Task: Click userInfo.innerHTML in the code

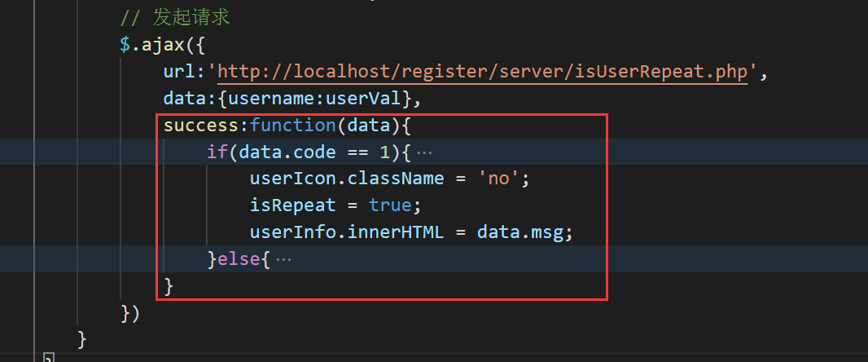Action: [347, 232]
